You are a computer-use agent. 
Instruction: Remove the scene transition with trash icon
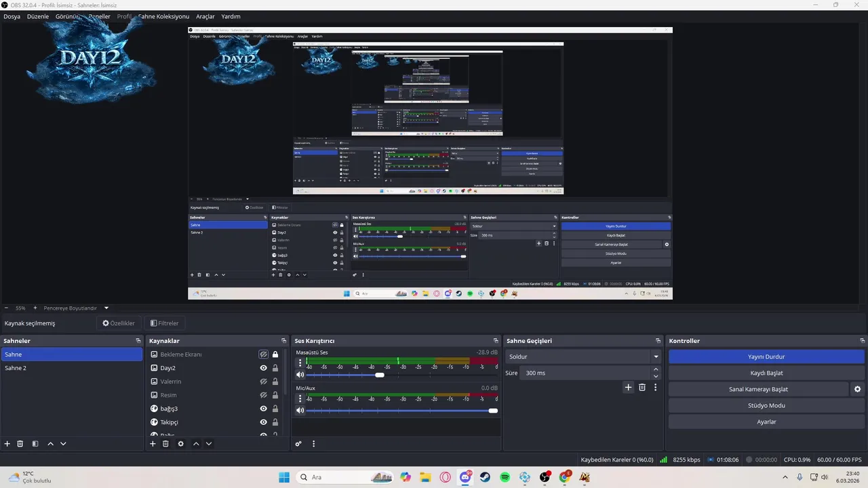[642, 387]
